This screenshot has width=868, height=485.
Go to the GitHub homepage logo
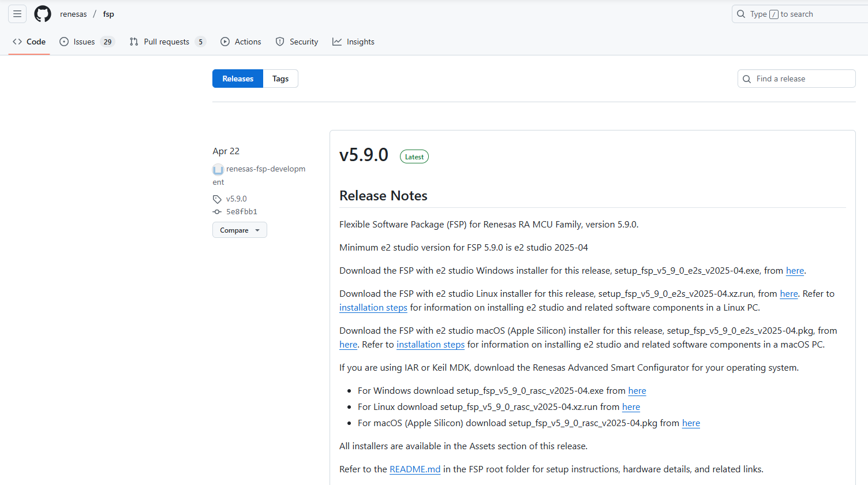[x=43, y=14]
